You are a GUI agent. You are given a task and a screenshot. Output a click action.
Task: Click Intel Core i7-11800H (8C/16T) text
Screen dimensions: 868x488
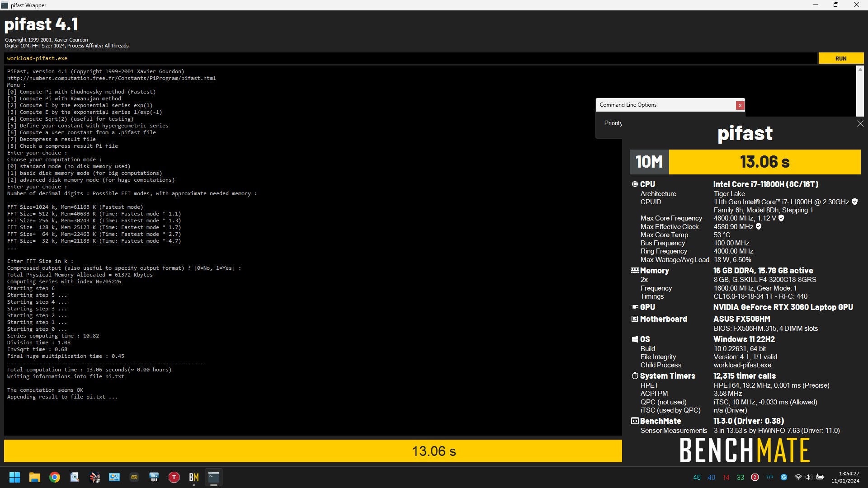click(x=766, y=184)
